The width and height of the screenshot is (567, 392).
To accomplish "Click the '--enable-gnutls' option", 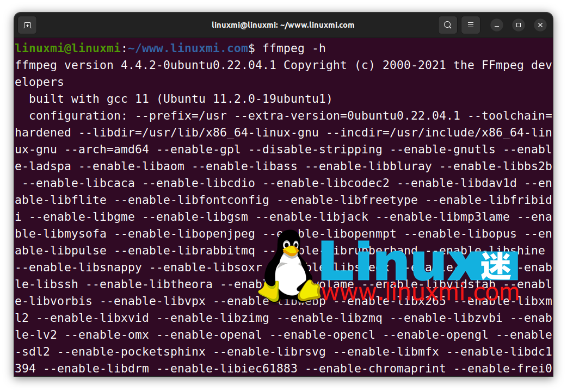I will (442, 150).
